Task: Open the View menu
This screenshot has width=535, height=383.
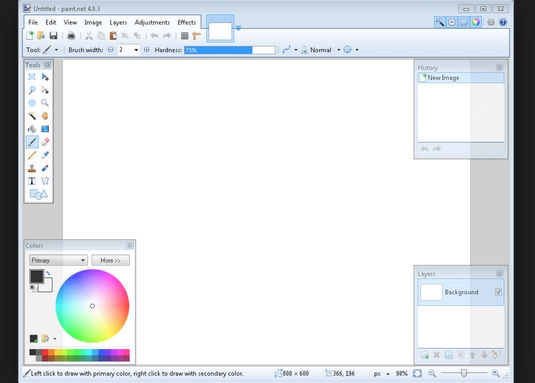Action: tap(70, 23)
